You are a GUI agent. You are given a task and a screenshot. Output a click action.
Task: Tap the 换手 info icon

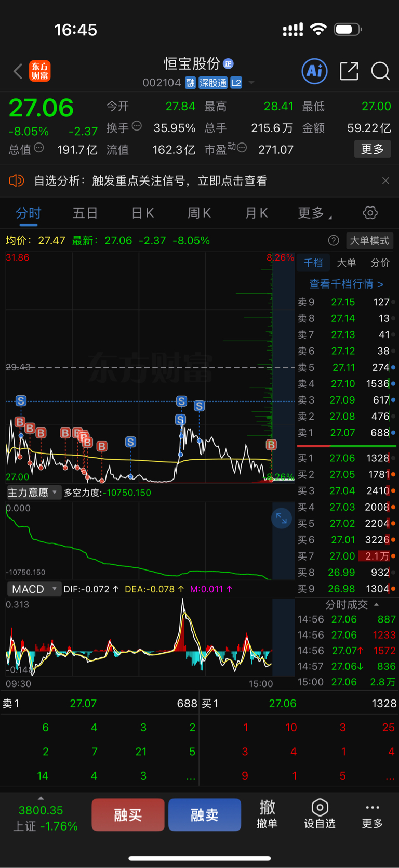137,126
